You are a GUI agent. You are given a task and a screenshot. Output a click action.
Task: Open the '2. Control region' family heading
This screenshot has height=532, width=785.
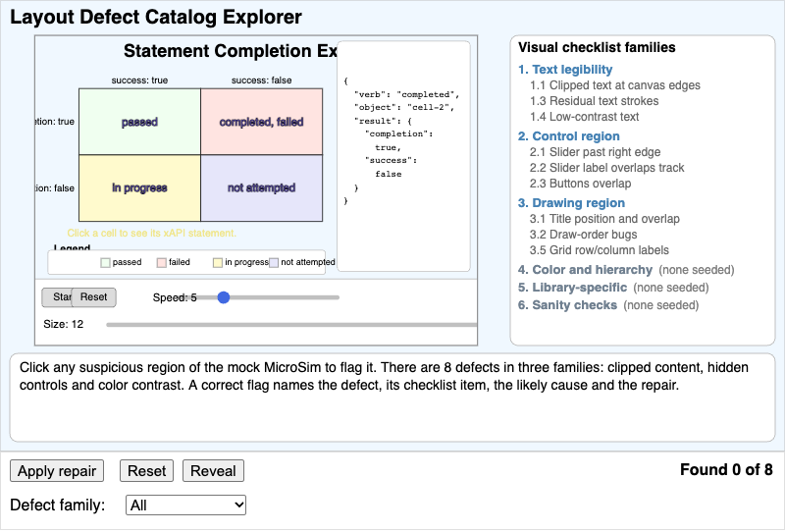[569, 136]
